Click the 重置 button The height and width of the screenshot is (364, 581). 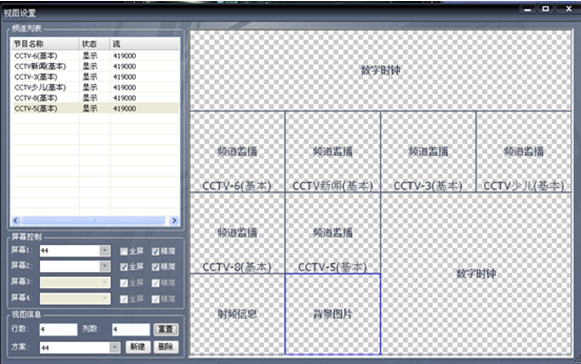[x=166, y=329]
